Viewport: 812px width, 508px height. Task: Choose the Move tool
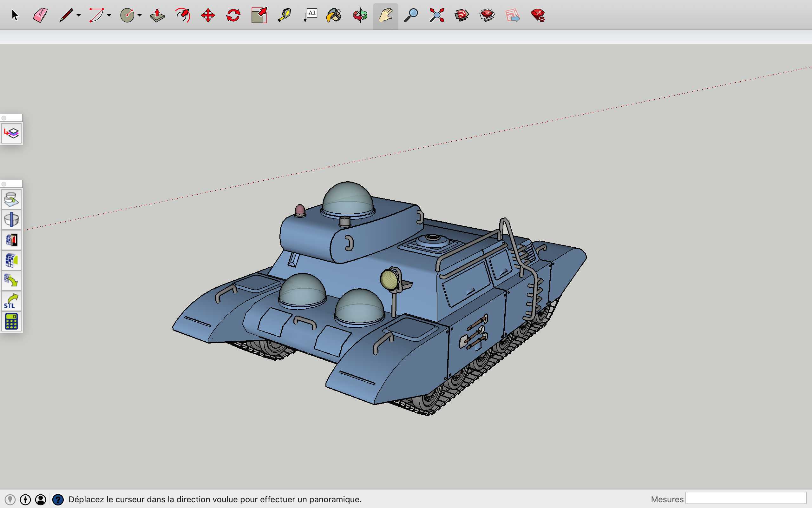pyautogui.click(x=208, y=16)
